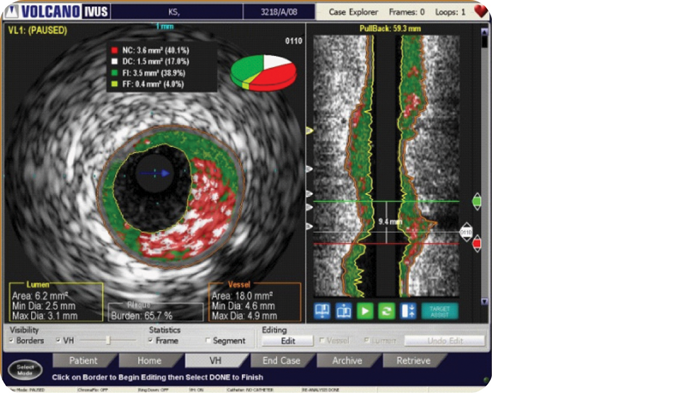The width and height of the screenshot is (700, 394).
Task: Click the second blue bookmark icon
Action: pyautogui.click(x=343, y=311)
